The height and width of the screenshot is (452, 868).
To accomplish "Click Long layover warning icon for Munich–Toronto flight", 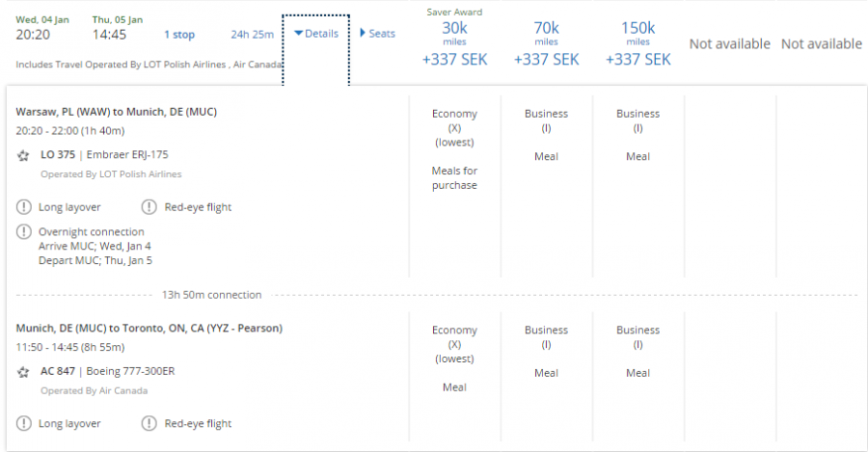I will [x=24, y=423].
